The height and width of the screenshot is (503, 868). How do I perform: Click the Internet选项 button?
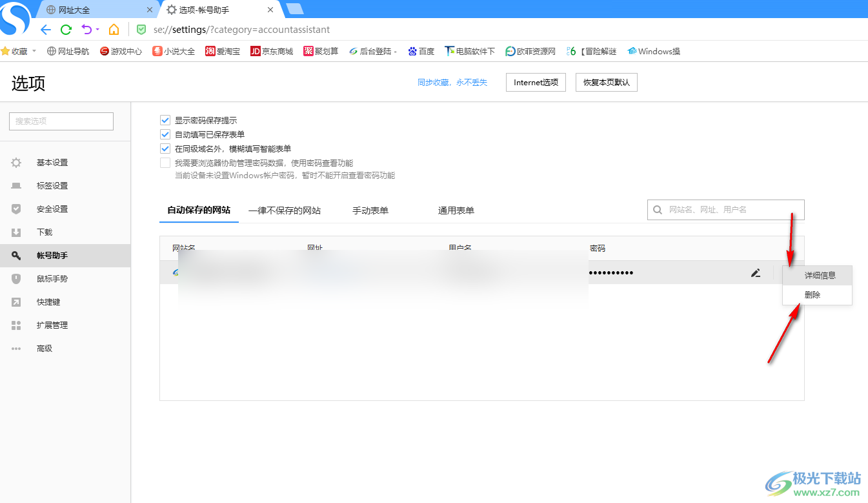tap(536, 83)
